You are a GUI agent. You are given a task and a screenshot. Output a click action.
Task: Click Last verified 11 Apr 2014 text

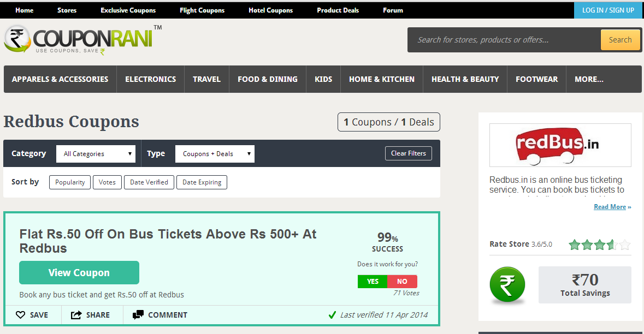pos(384,315)
